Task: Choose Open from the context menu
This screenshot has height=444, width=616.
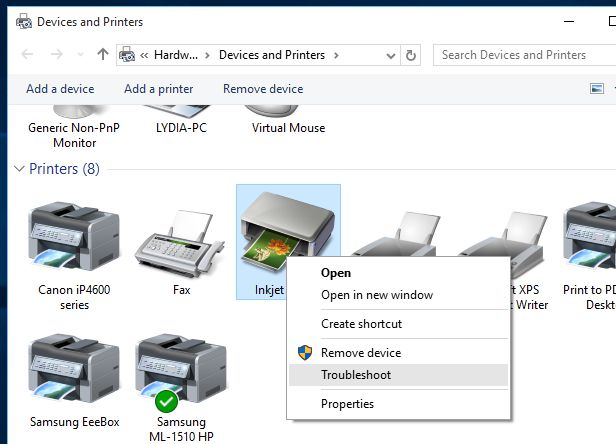Action: 398,273
